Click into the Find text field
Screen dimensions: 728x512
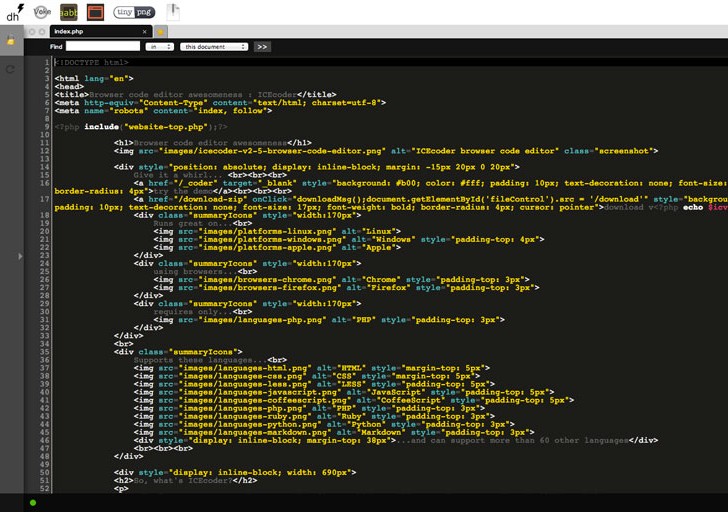pos(103,47)
